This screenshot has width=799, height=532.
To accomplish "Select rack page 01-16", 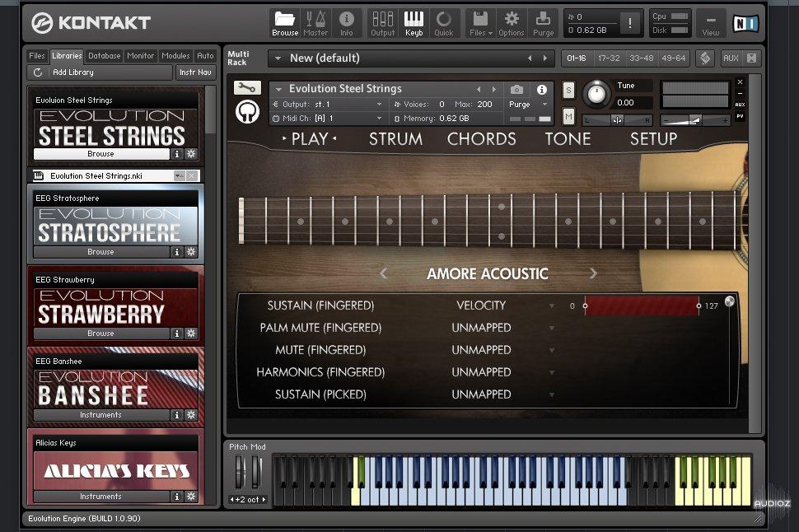I will pyautogui.click(x=577, y=58).
